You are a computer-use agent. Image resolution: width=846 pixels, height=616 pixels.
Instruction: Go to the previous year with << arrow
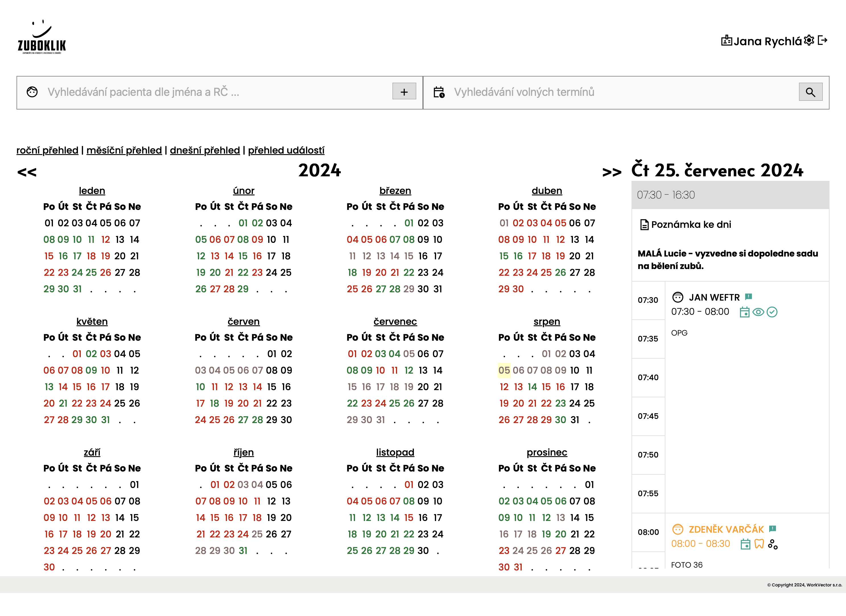[27, 172]
